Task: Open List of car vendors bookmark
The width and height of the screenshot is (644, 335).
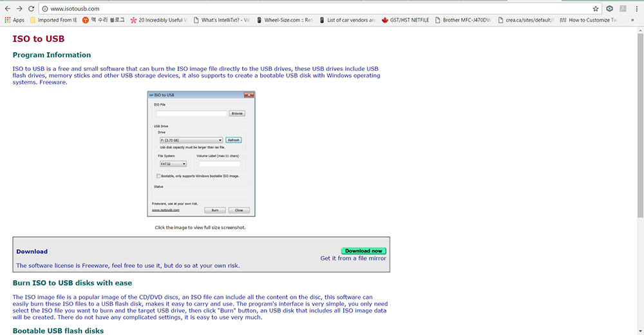Action: (347, 20)
